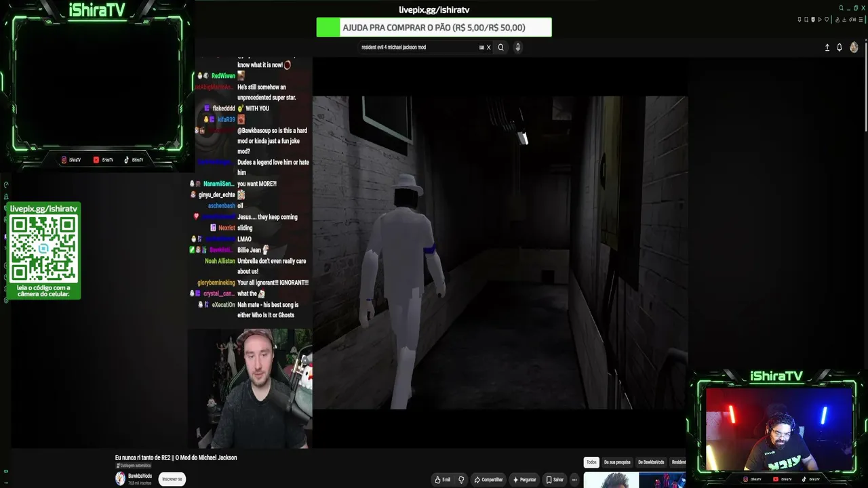Click the chat username RedWiwen

pyautogui.click(x=223, y=76)
